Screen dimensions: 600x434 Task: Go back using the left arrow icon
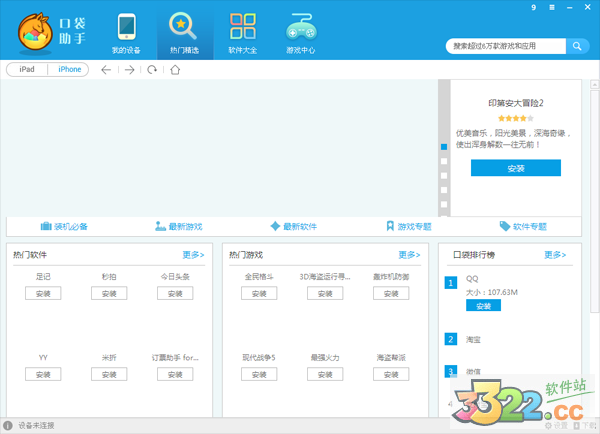[x=106, y=70]
